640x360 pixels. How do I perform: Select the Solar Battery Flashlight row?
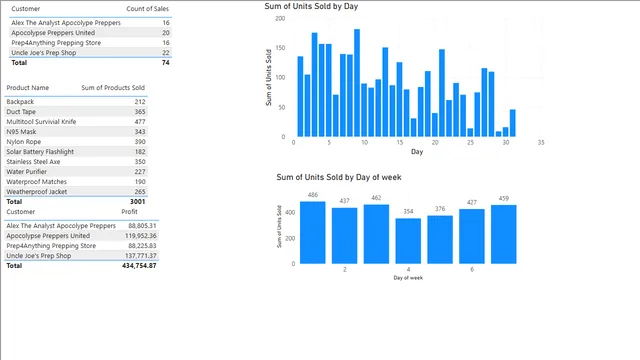click(x=76, y=151)
